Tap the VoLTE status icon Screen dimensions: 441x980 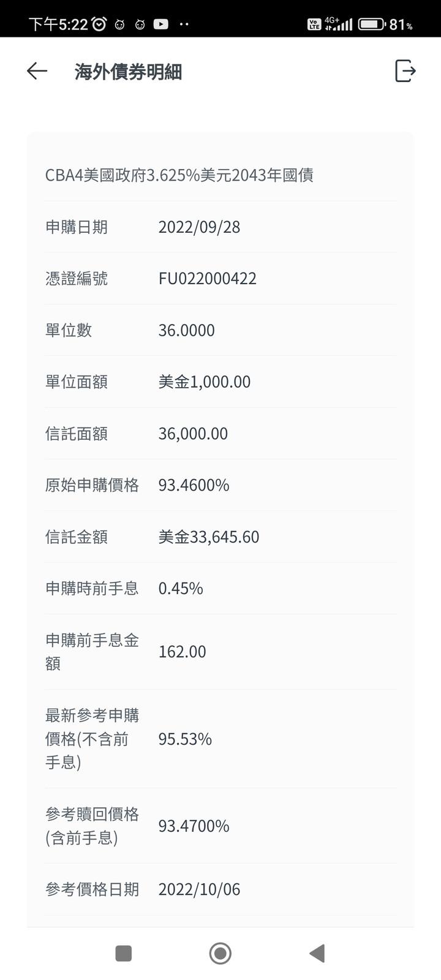point(314,24)
